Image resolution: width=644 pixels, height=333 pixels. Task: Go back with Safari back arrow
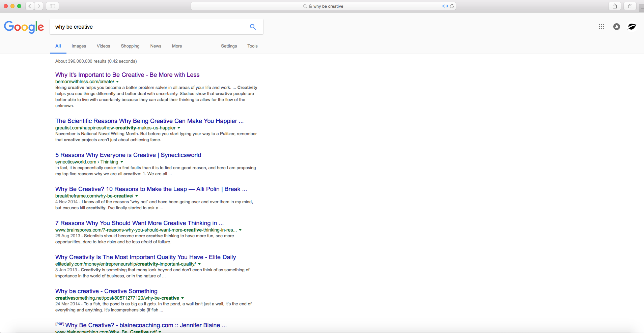click(30, 6)
